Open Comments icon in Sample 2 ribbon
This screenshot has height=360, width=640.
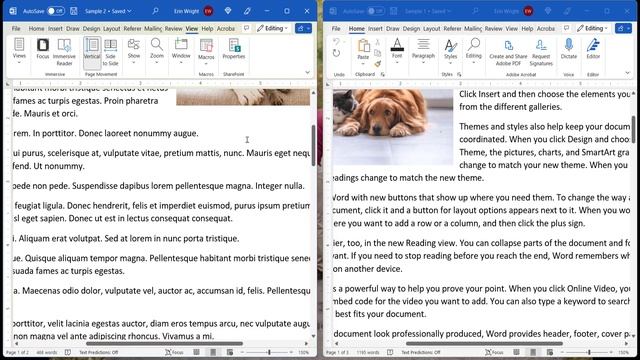click(x=246, y=28)
